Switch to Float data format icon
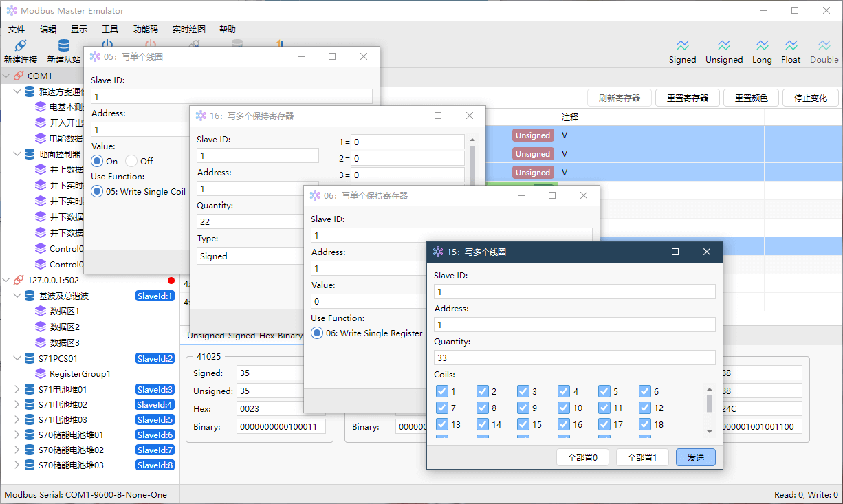The width and height of the screenshot is (843, 504). [x=791, y=45]
